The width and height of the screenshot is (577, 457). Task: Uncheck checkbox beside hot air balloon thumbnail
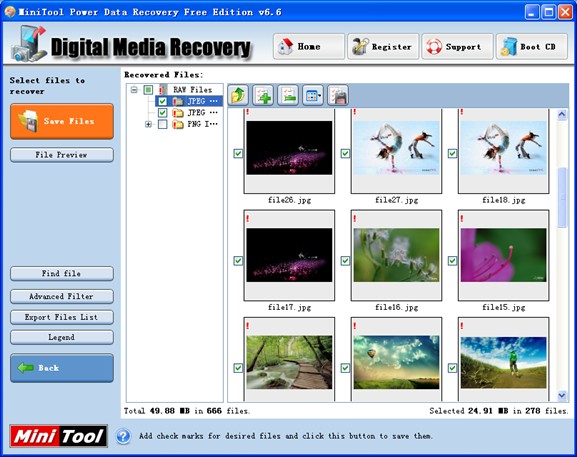click(x=345, y=368)
